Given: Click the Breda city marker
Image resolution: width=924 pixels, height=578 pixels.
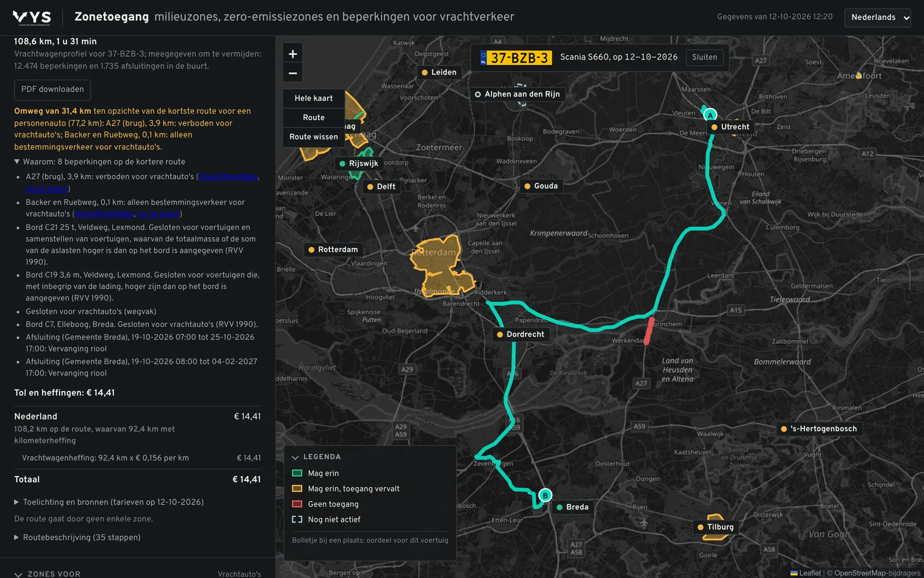Looking at the screenshot, I should (572, 507).
